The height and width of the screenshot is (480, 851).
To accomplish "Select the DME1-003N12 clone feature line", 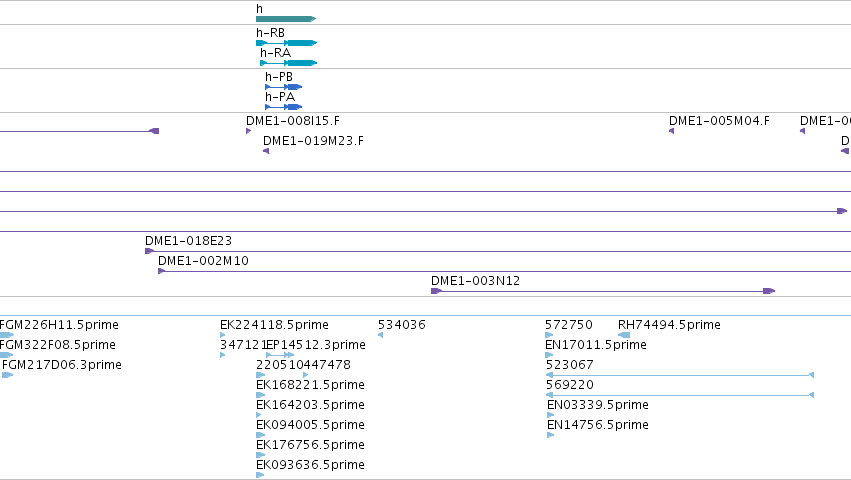I will (603, 292).
